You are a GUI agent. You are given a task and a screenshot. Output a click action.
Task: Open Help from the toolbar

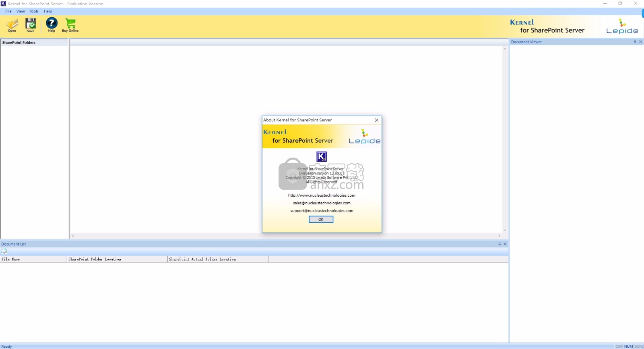pos(52,25)
